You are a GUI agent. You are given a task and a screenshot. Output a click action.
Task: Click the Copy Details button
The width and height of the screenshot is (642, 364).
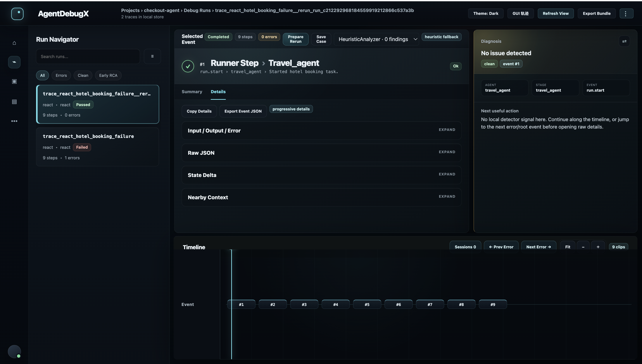[x=199, y=111]
